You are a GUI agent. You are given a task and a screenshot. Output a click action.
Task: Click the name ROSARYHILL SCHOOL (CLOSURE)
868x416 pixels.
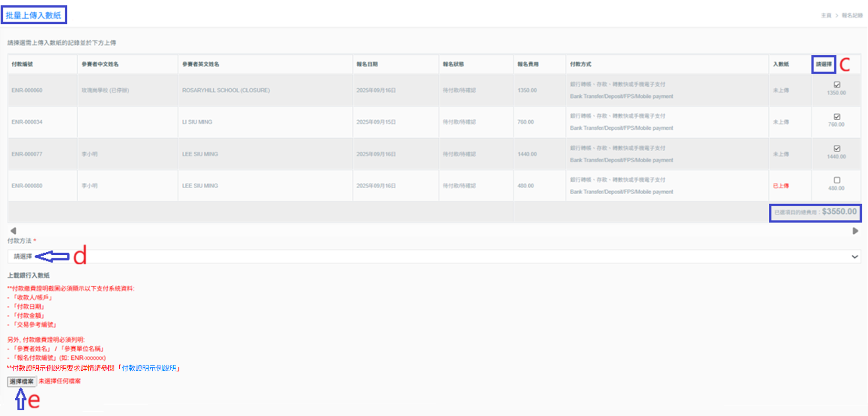[226, 90]
